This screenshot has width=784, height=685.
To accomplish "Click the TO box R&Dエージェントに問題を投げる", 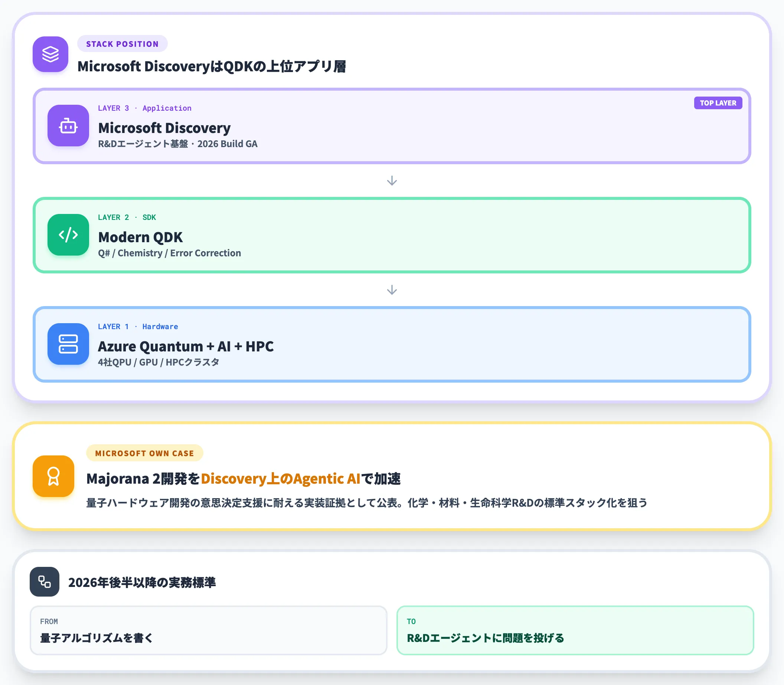I will [575, 630].
